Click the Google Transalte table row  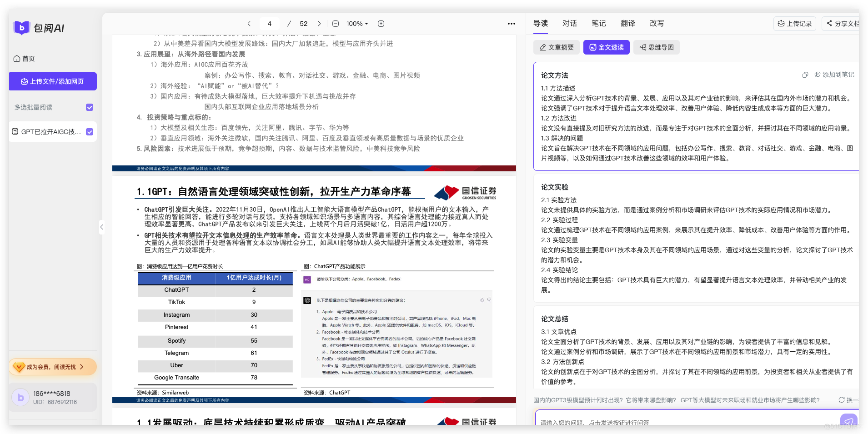coord(215,378)
